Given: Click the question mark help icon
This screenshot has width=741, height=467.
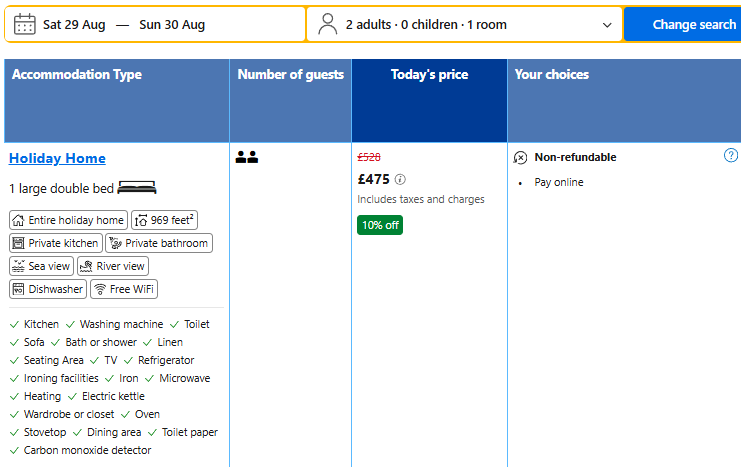Looking at the screenshot, I should coord(731,155).
